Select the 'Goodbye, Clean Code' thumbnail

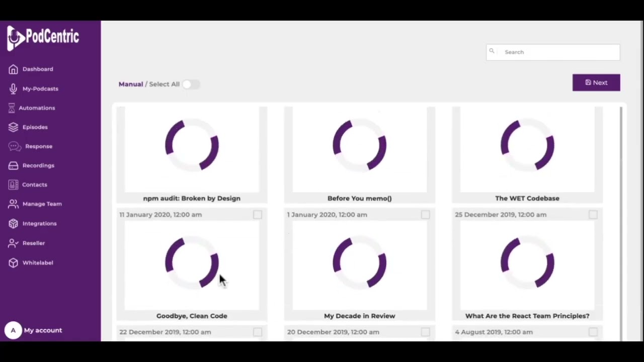192,265
